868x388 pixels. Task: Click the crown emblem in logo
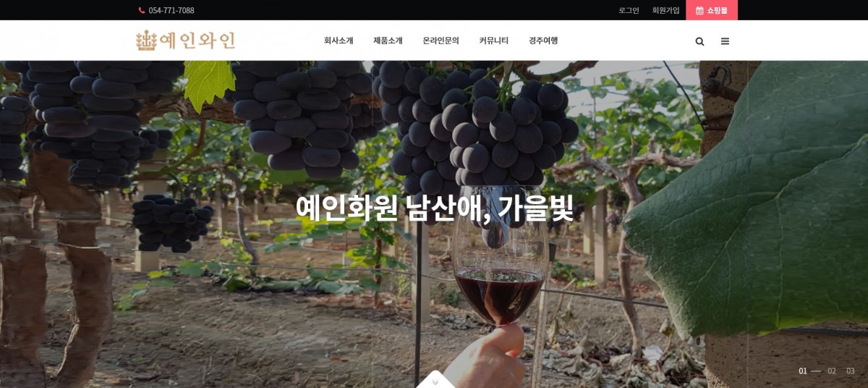coord(147,41)
